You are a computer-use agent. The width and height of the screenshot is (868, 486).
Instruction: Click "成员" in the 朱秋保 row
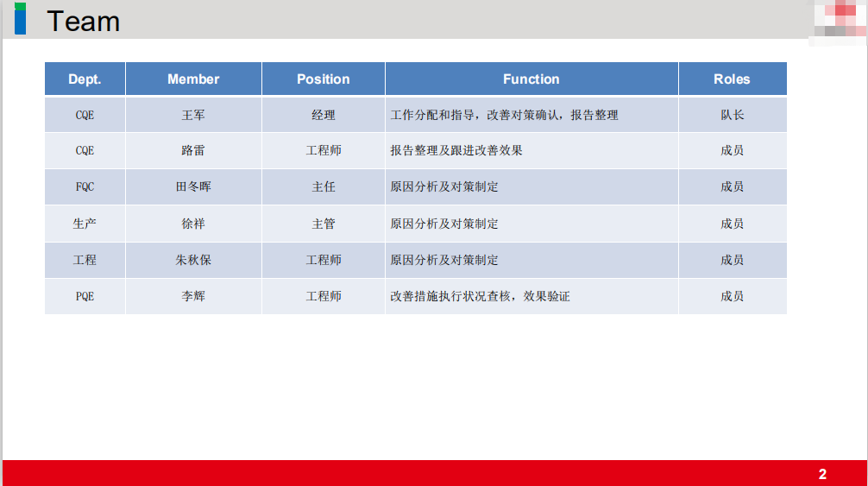tap(732, 260)
